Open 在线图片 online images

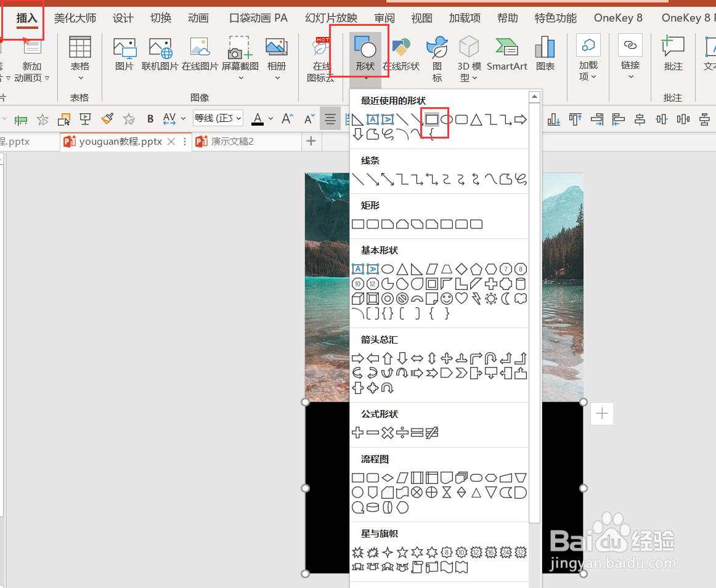click(200, 54)
